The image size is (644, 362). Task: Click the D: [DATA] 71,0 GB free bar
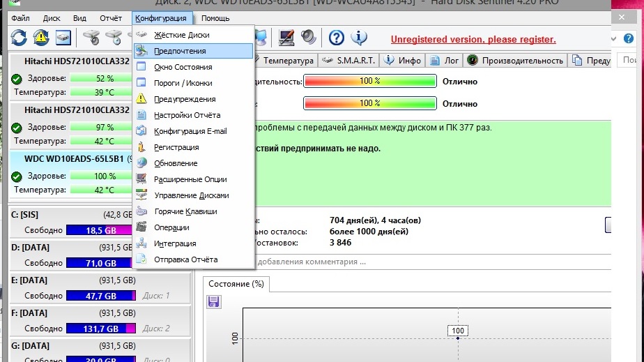pyautogui.click(x=99, y=264)
